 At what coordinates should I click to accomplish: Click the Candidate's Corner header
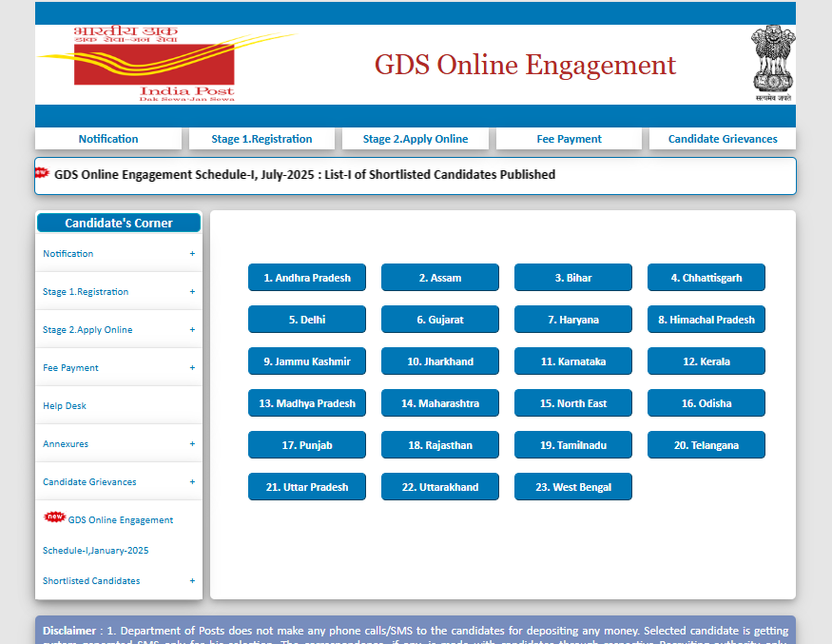click(119, 224)
